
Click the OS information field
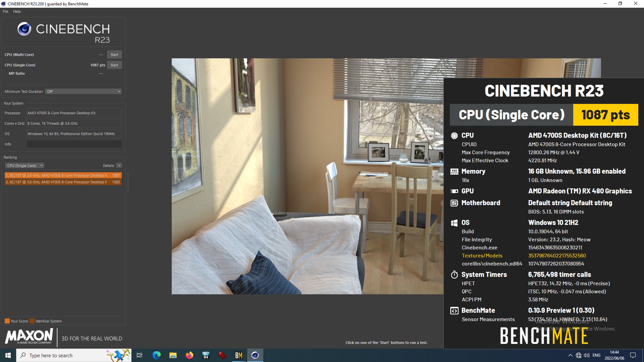tap(74, 134)
